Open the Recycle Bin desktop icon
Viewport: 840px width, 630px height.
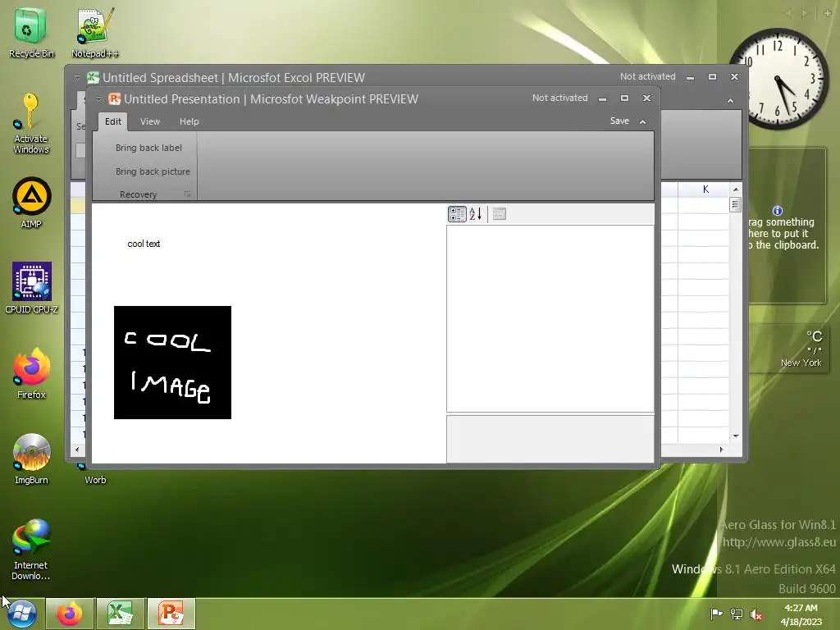pos(30,32)
